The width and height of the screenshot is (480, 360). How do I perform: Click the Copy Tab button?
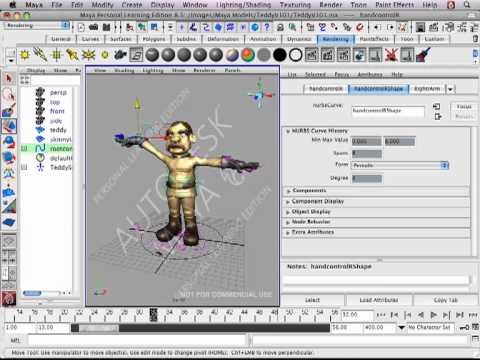point(446,300)
